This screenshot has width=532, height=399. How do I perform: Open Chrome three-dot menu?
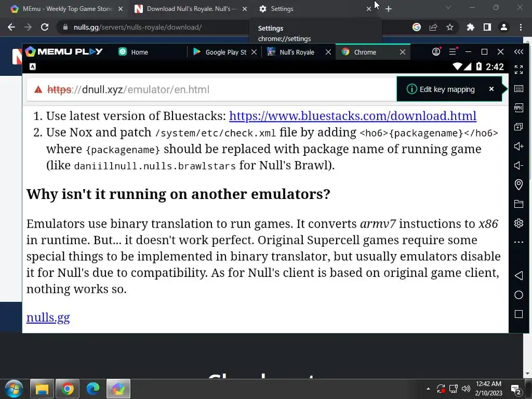(521, 27)
